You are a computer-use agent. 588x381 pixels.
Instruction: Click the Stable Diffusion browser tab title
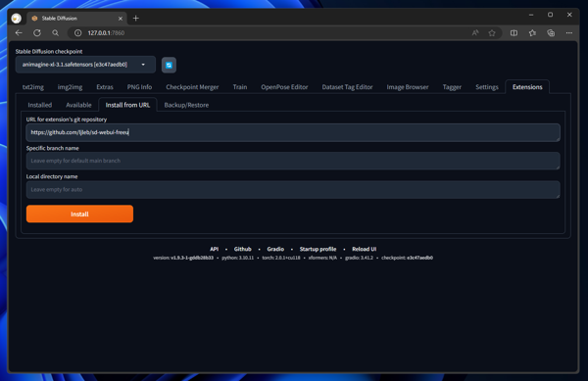[59, 19]
